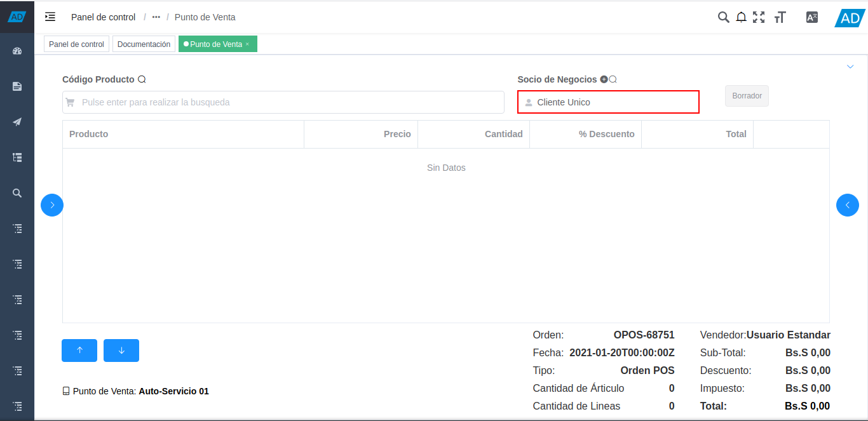Search product codes via Código Producto magnifier
Viewport: 868px width, 421px height.
[142, 79]
